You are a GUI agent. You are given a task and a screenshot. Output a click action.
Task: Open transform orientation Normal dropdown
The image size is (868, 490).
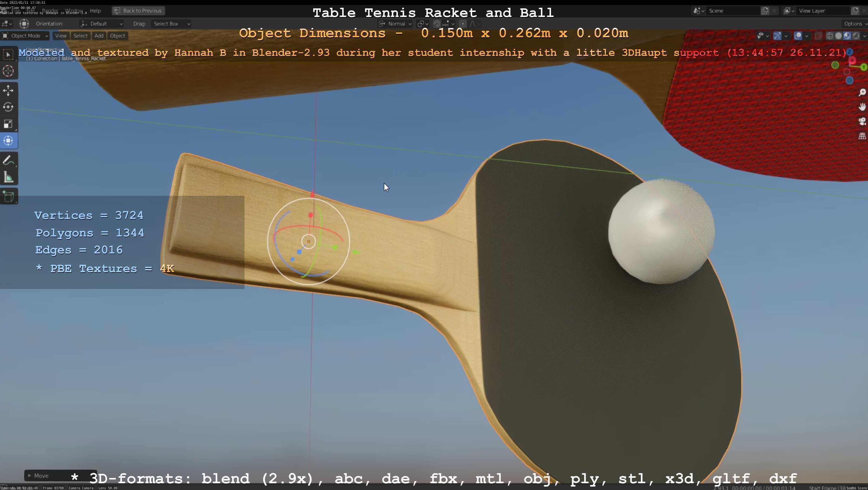click(395, 23)
